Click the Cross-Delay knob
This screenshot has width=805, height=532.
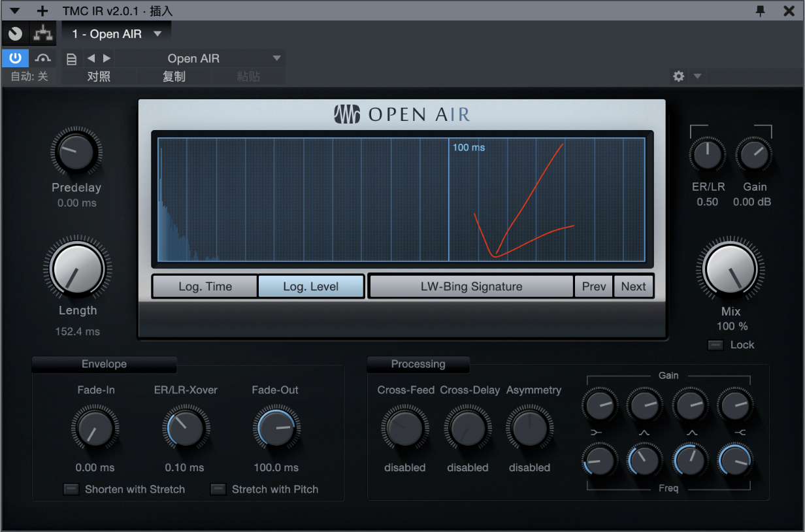coord(468,429)
